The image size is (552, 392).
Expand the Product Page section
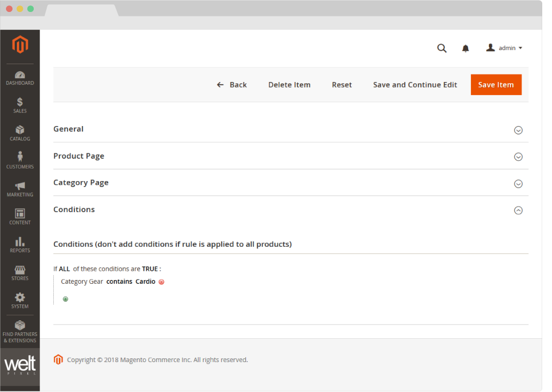click(x=518, y=157)
